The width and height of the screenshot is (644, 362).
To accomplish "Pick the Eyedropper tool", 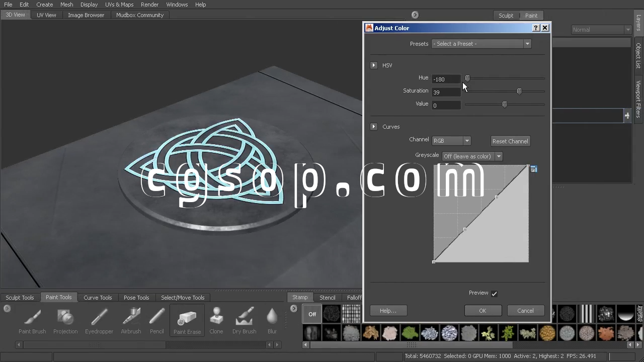I will pyautogui.click(x=99, y=321).
